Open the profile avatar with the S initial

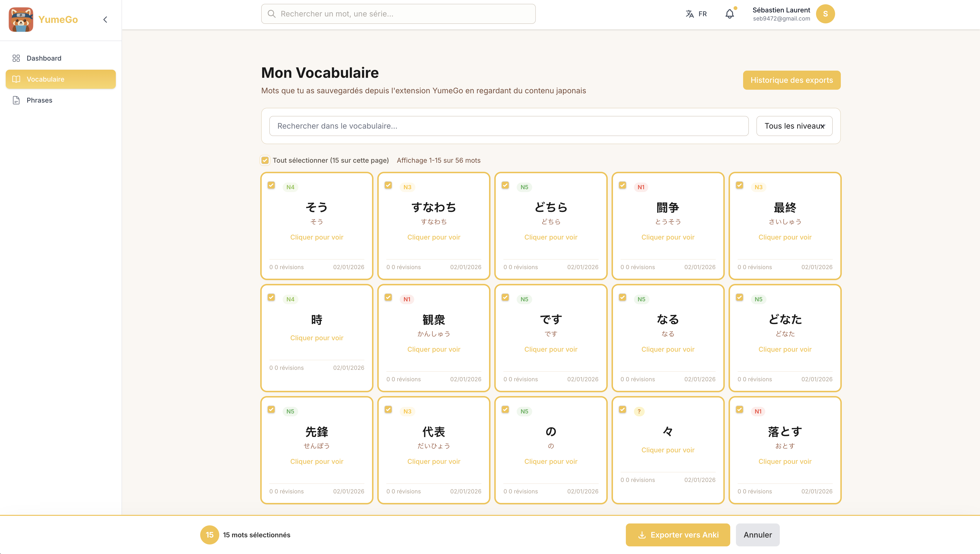[x=825, y=14]
